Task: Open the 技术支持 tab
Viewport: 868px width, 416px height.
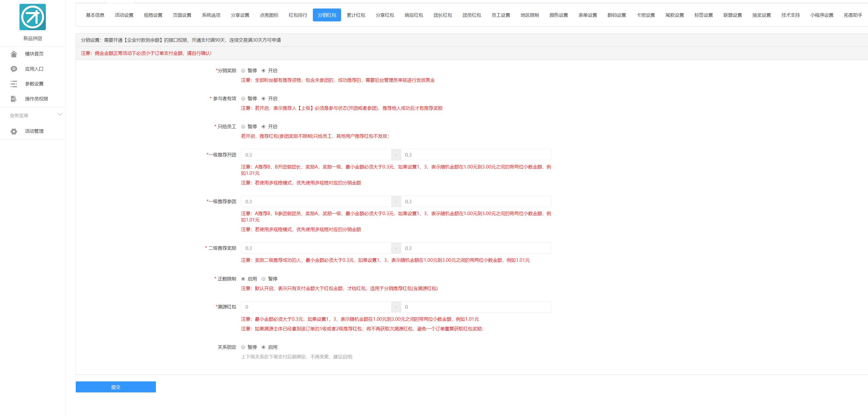Action: (791, 15)
